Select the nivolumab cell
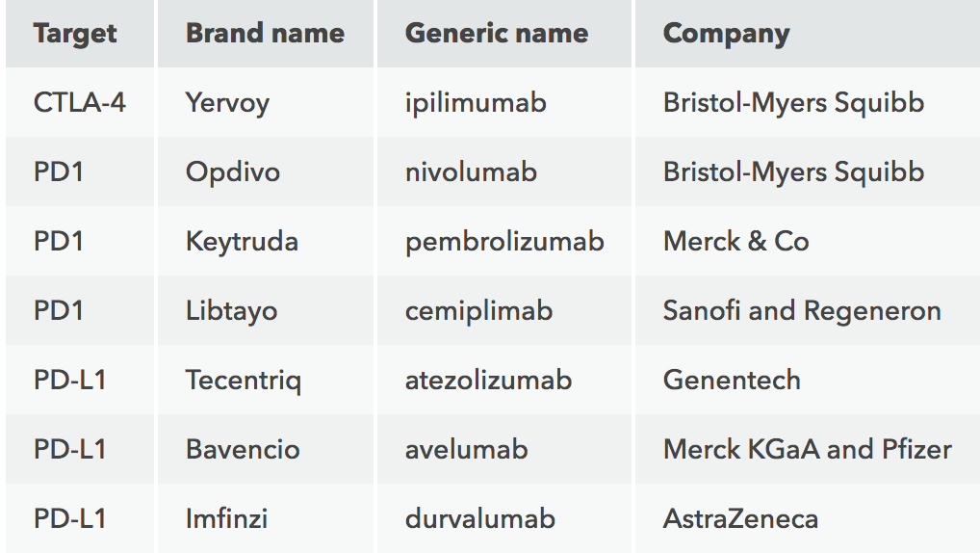Image resolution: width=980 pixels, height=553 pixels. 471,172
